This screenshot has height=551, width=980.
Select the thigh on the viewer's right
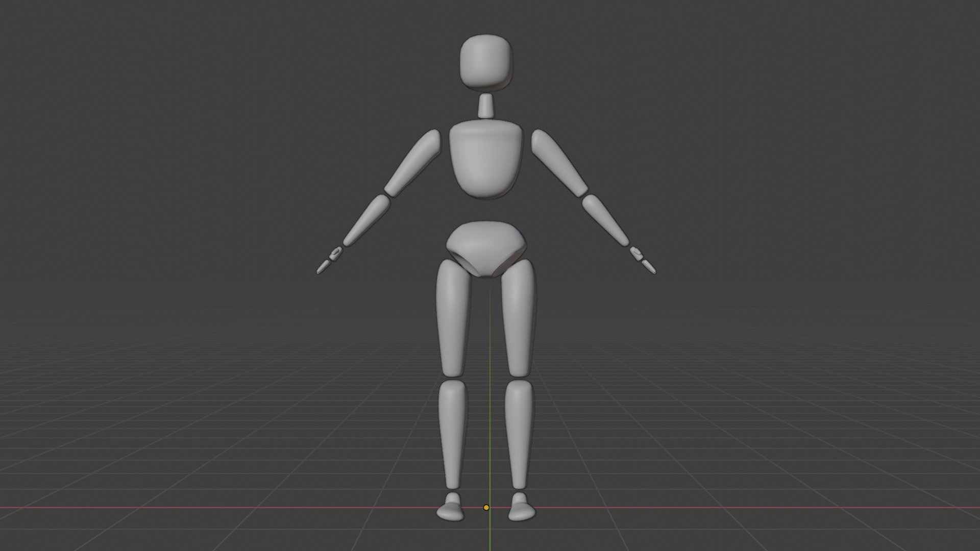pos(519,319)
